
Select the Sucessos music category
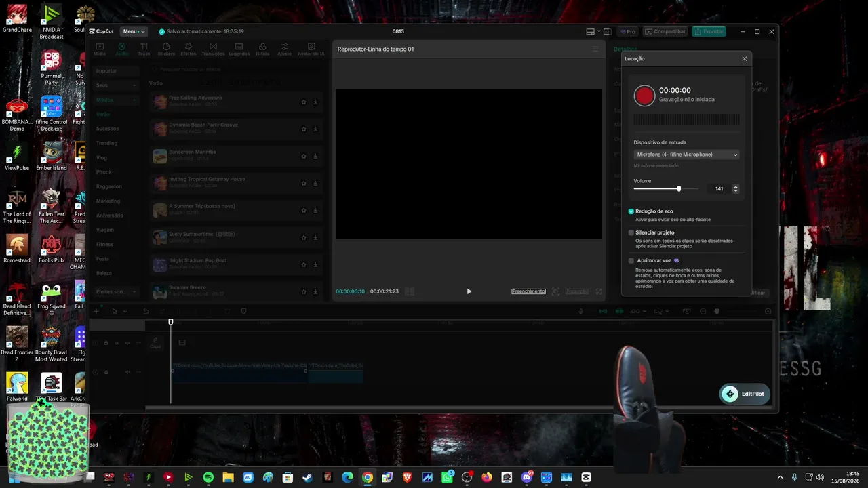coord(107,129)
